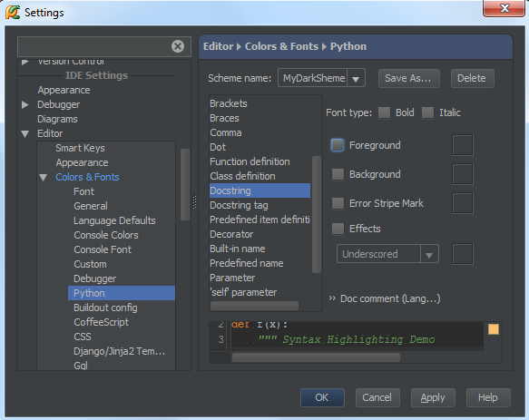Open the Background color swatch
This screenshot has height=420, width=529.
[x=462, y=174]
